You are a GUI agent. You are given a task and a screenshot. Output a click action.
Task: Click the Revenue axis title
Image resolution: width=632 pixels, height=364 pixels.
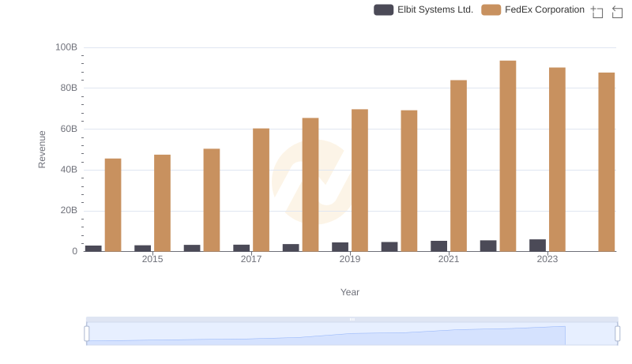click(x=42, y=149)
